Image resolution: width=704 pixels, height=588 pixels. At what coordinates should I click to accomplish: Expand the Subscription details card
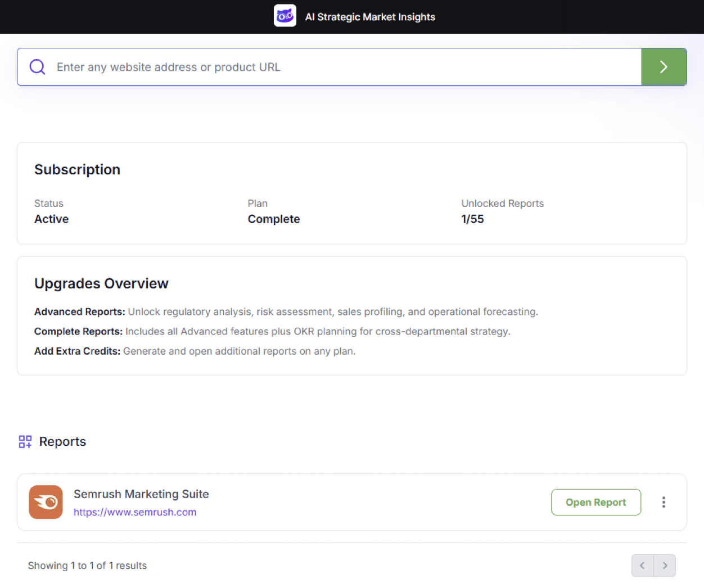[77, 169]
